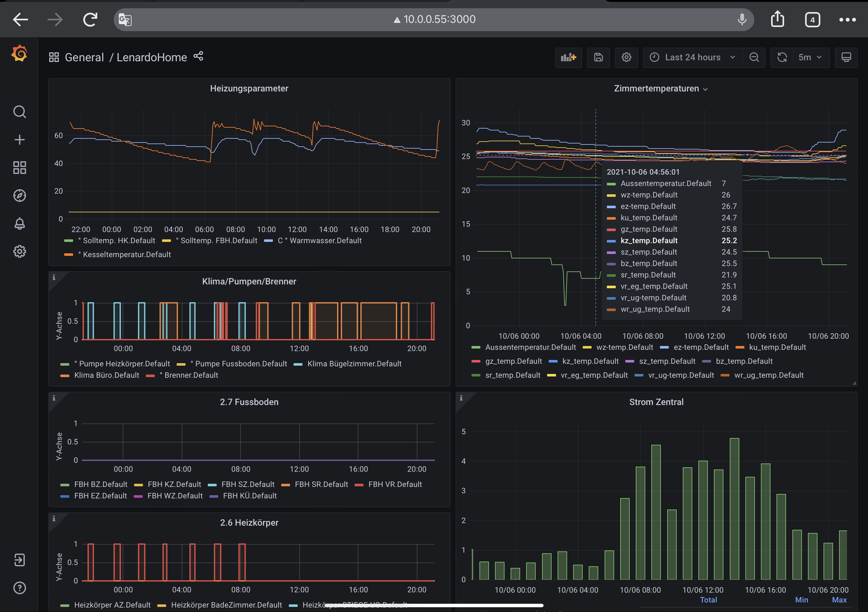This screenshot has height=612, width=868.
Task: Click the Add panel toolbar icon
Action: click(x=568, y=57)
